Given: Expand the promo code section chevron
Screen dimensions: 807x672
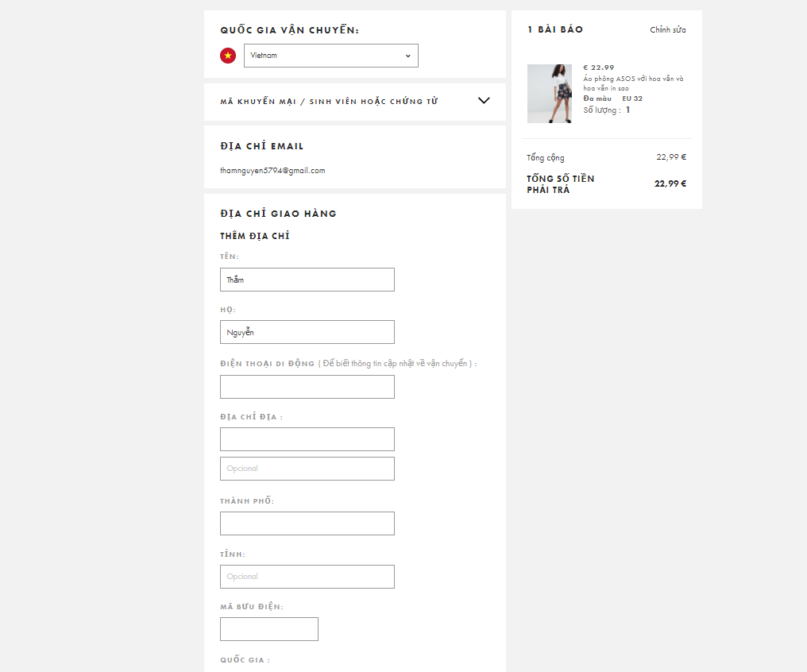Looking at the screenshot, I should pyautogui.click(x=484, y=101).
